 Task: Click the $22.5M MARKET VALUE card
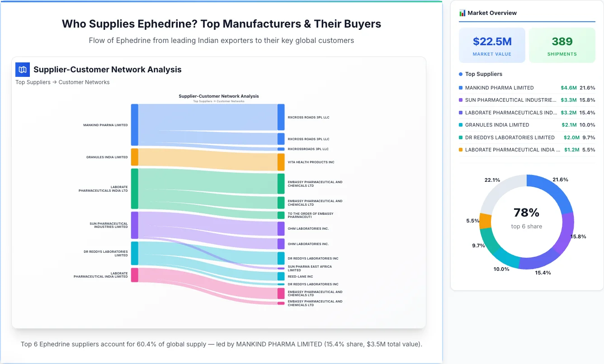(492, 45)
